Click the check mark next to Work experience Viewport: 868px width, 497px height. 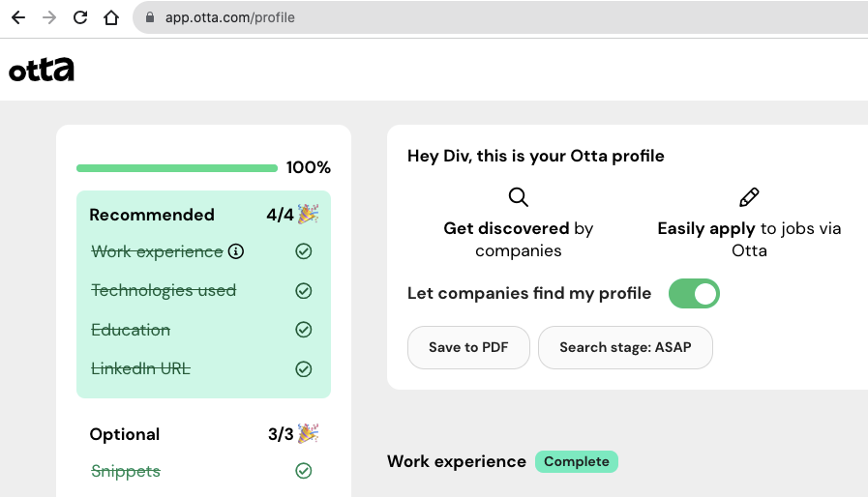(x=303, y=251)
